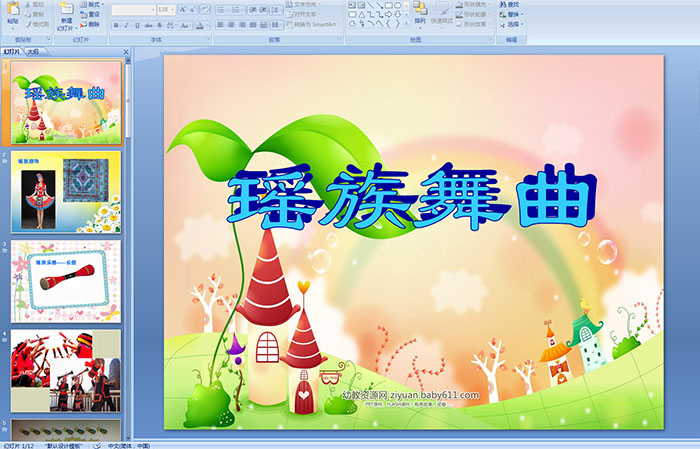Select slide 3 thumbnail with long drum
The width and height of the screenshot is (700, 449).
[x=66, y=281]
